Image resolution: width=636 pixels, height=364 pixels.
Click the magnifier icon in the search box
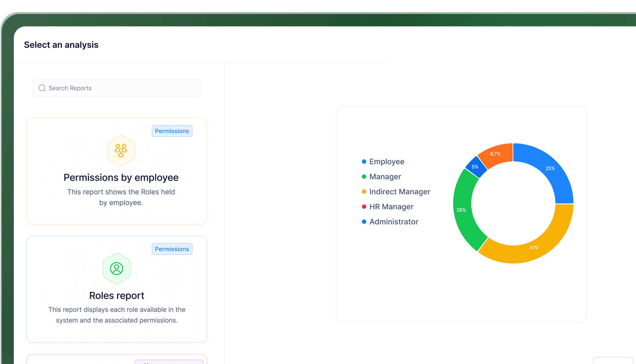point(42,88)
